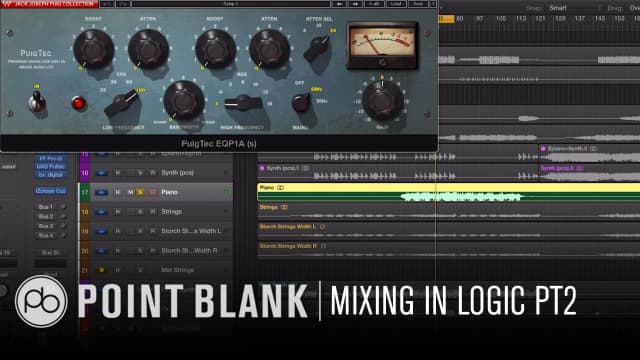Image resolution: width=640 pixels, height=360 pixels.
Task: Click the Strings track icon
Action: point(101,211)
